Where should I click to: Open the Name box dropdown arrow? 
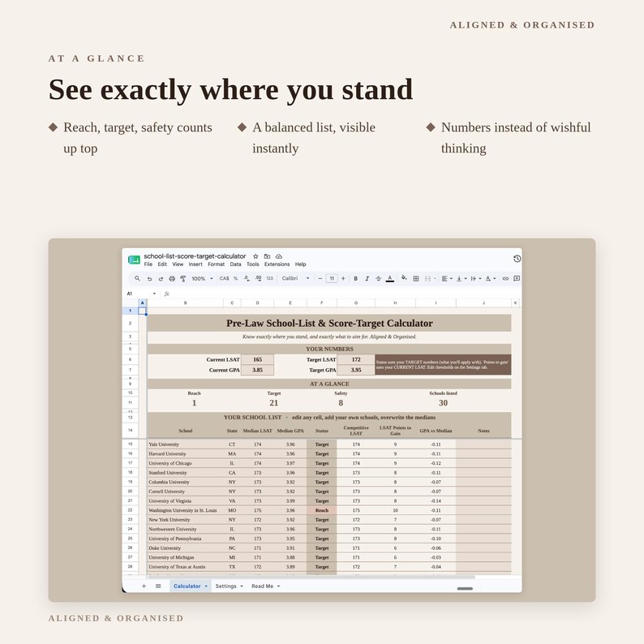point(154,294)
